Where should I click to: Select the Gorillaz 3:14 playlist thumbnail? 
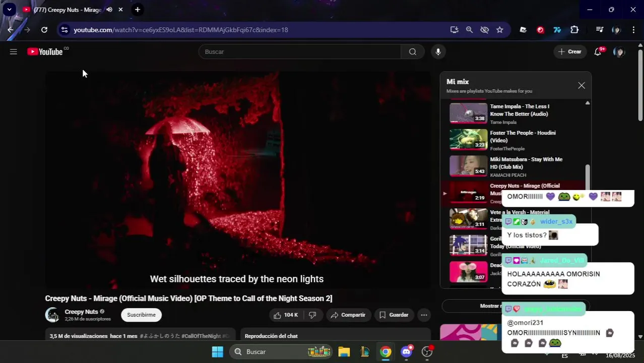(x=469, y=246)
